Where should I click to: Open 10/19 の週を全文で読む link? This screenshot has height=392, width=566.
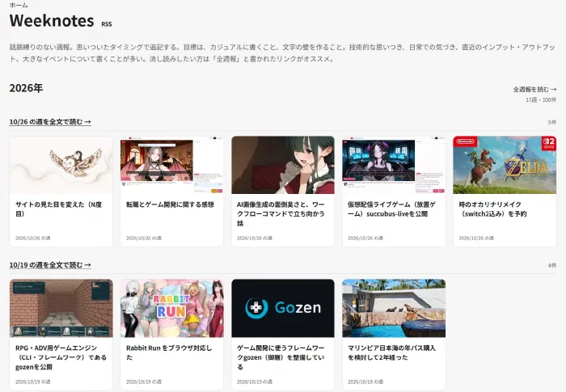[50, 265]
